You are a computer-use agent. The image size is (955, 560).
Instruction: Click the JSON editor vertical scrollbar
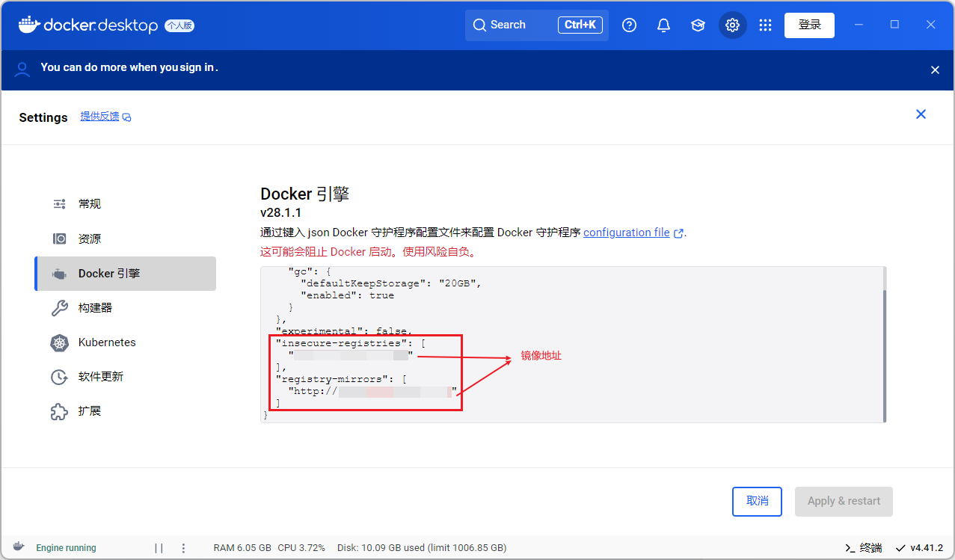(x=884, y=355)
